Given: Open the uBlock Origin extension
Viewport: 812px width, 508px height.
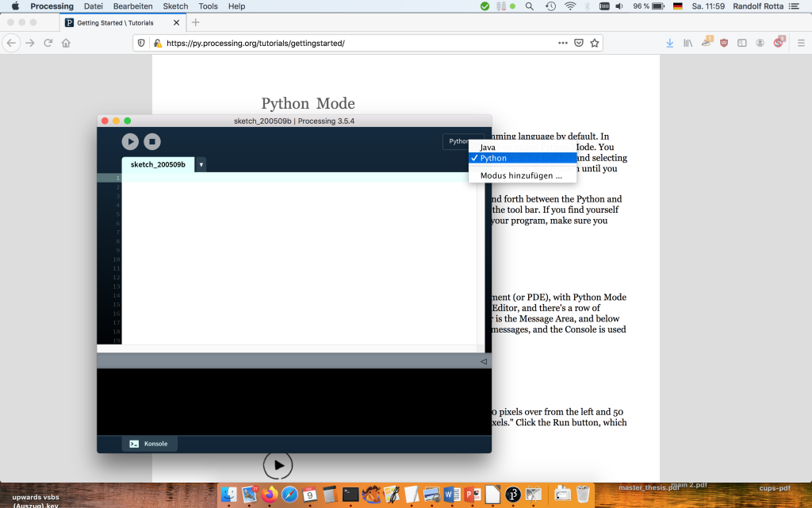Looking at the screenshot, I should tap(724, 42).
